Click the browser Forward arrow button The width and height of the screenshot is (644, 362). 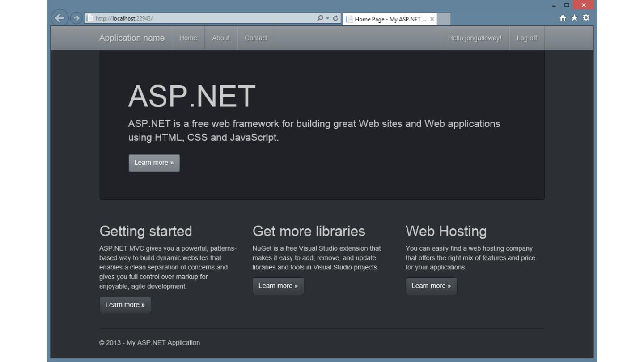76,18
